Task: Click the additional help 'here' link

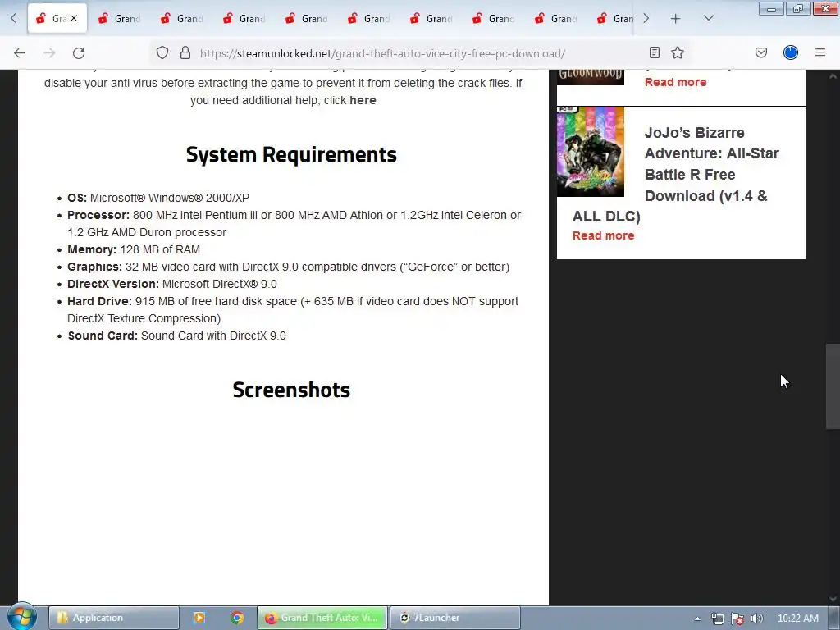Action: click(x=363, y=100)
